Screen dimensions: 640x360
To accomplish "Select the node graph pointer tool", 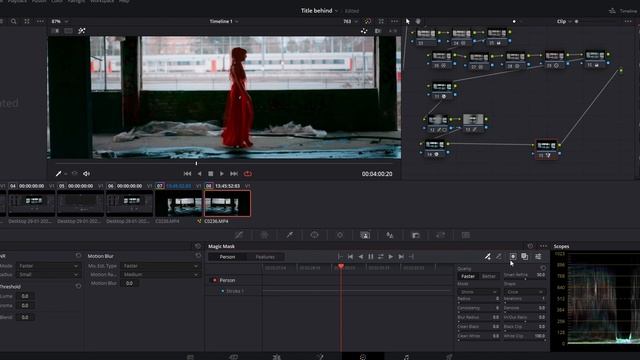I will point(407,21).
